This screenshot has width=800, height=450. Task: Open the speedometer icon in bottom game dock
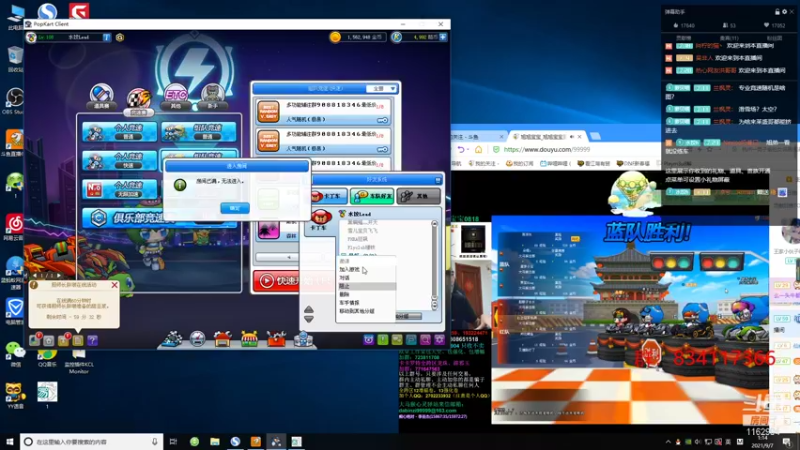pyautogui.click(x=197, y=339)
